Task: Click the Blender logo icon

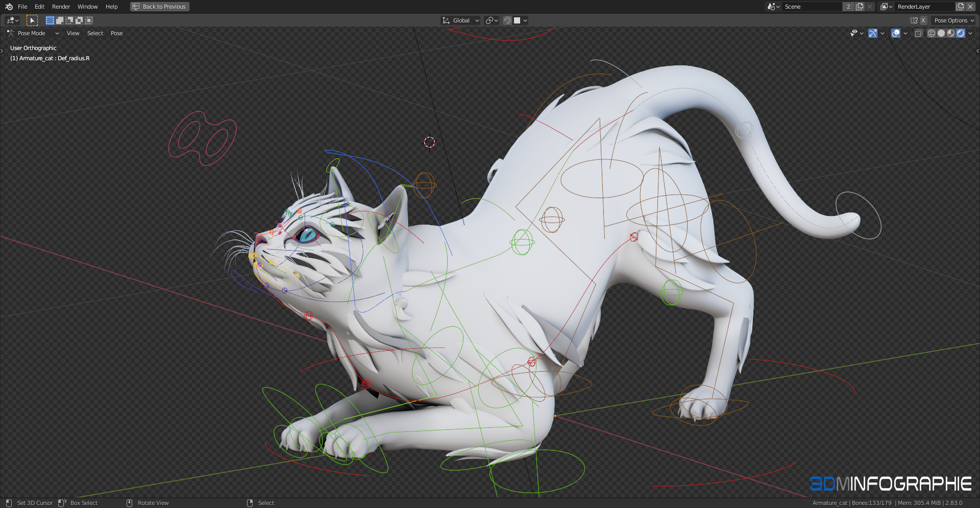Action: point(9,7)
